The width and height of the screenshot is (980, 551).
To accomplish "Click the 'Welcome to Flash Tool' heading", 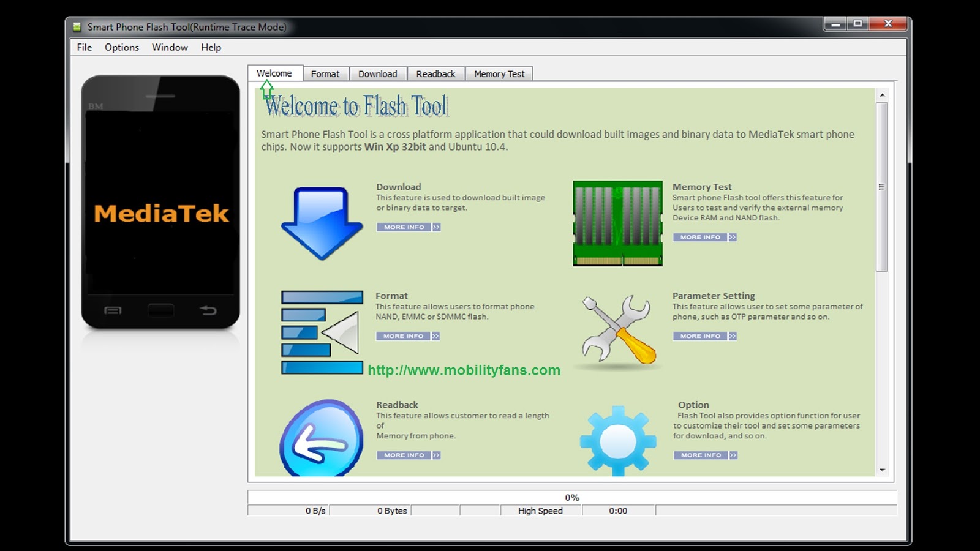I will click(x=356, y=106).
